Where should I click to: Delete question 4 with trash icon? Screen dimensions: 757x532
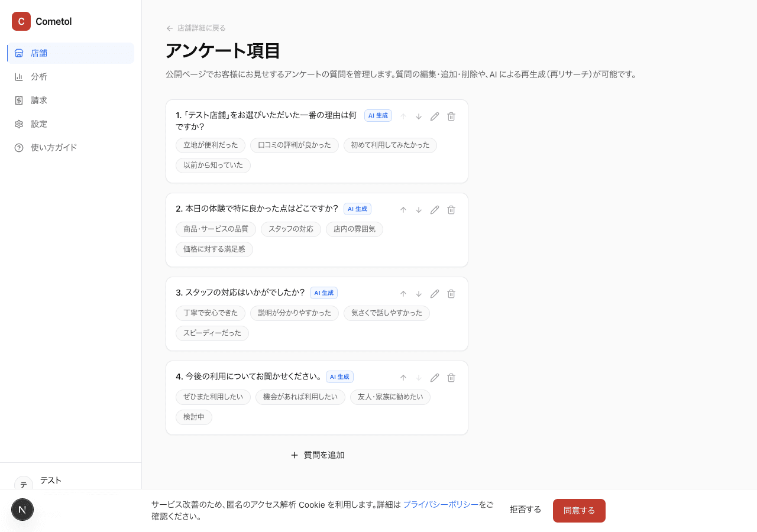click(451, 378)
